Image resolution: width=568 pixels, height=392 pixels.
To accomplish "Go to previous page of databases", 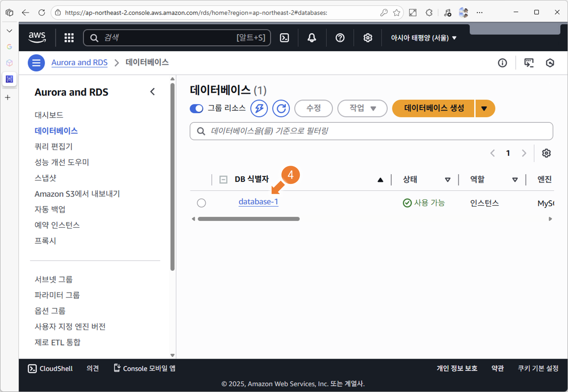I will (492, 153).
